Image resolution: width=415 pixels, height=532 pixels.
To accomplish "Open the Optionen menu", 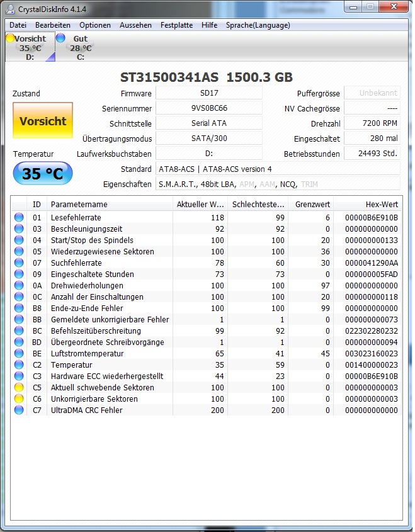I will pos(95,25).
